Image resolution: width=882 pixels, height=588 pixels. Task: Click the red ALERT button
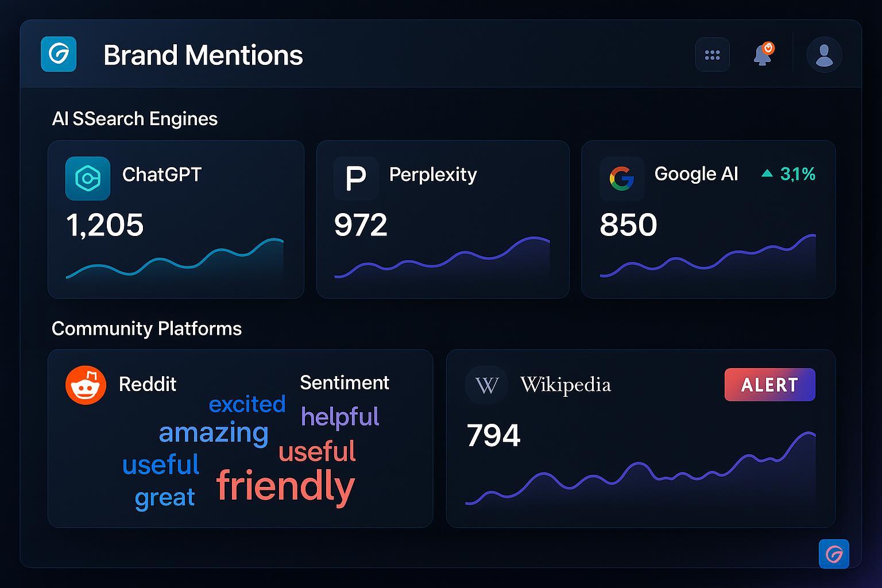click(x=769, y=385)
